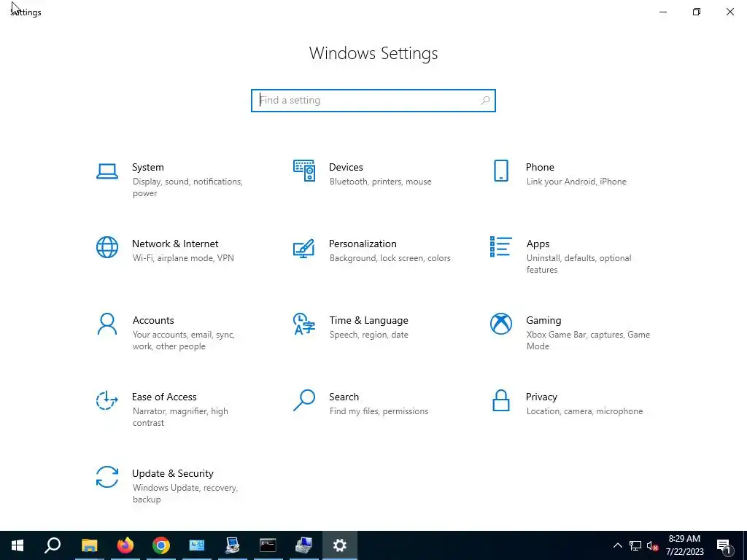Open the Apps list icon
This screenshot has width=747, height=560.
pyautogui.click(x=500, y=246)
